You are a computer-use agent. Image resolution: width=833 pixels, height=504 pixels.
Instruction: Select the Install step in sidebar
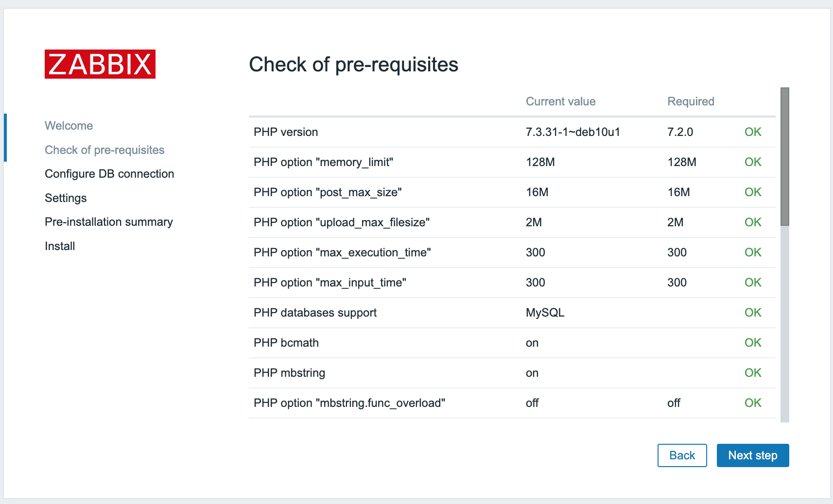(x=60, y=246)
